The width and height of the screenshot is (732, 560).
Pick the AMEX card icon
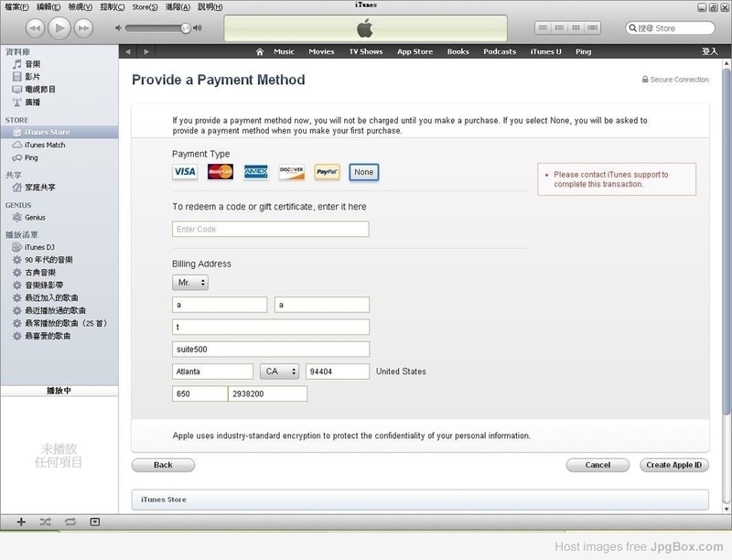[x=256, y=172]
